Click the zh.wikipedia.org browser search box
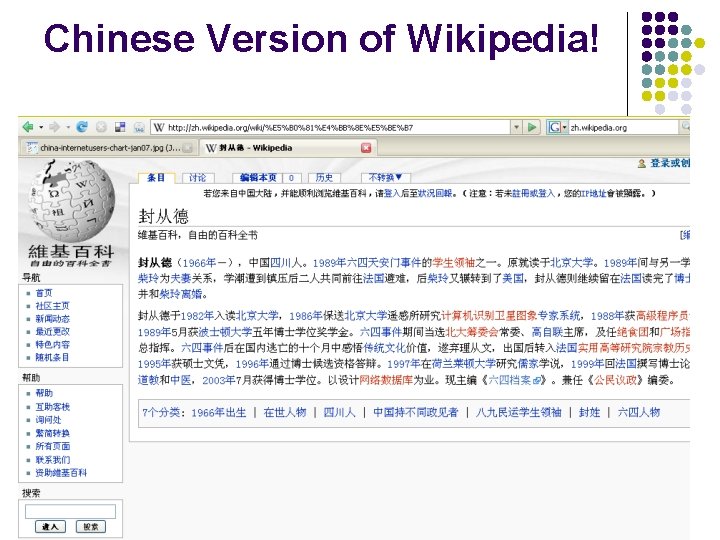Viewport: 720px width, 540px height. coord(624,127)
